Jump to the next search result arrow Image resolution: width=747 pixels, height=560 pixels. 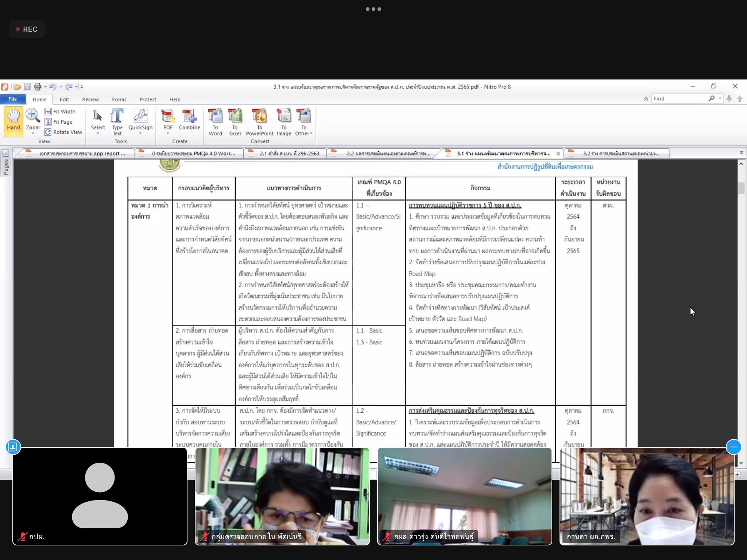(x=729, y=98)
